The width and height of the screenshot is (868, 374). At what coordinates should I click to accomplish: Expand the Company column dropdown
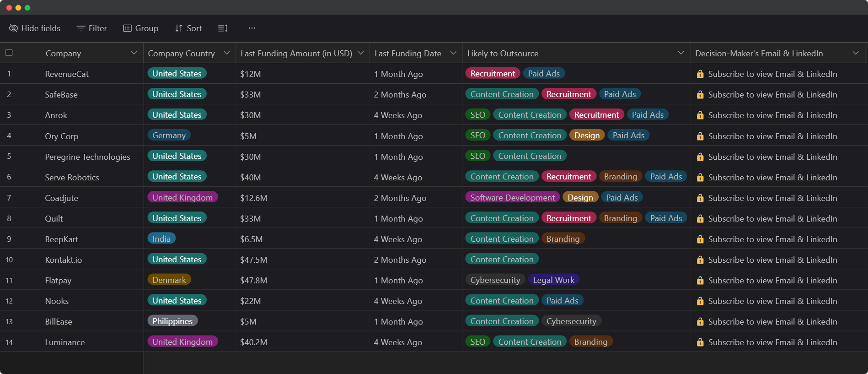(134, 53)
